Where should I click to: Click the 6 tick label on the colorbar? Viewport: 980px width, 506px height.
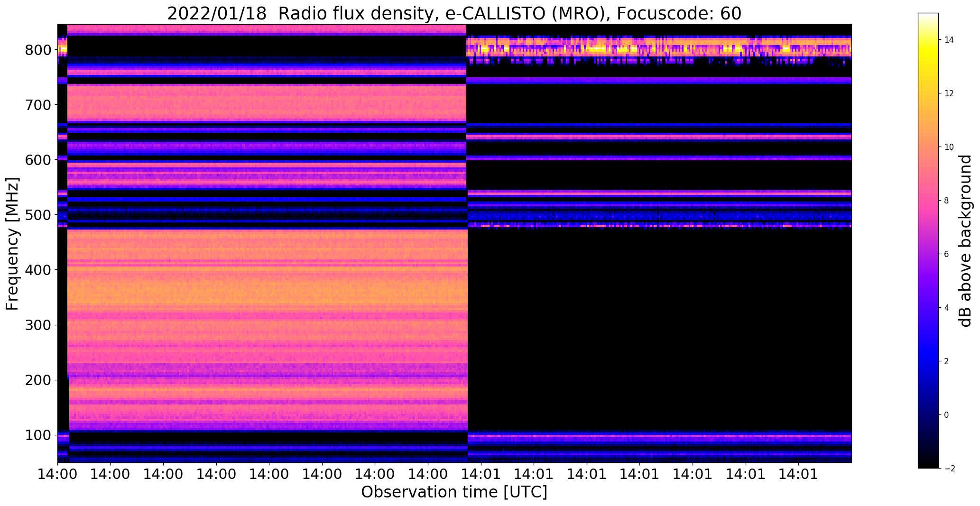click(946, 254)
